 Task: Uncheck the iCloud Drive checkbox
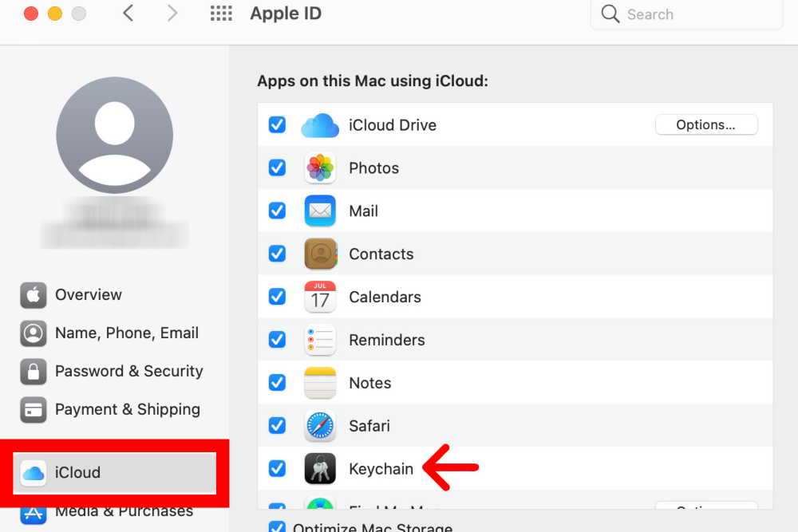[278, 124]
